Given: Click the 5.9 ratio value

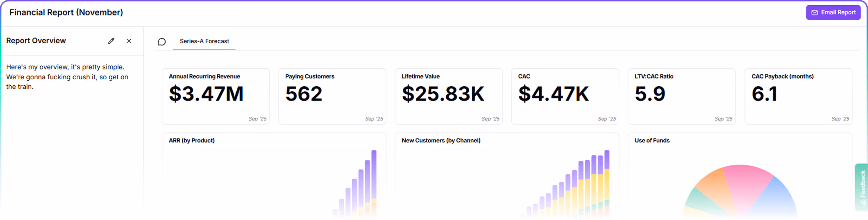Looking at the screenshot, I should click(x=650, y=94).
